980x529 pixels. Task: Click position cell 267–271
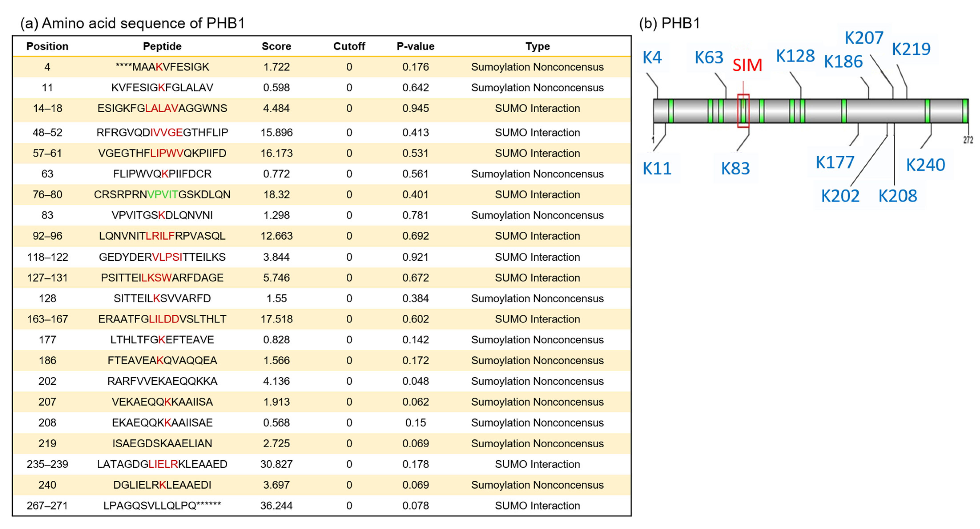(x=47, y=505)
